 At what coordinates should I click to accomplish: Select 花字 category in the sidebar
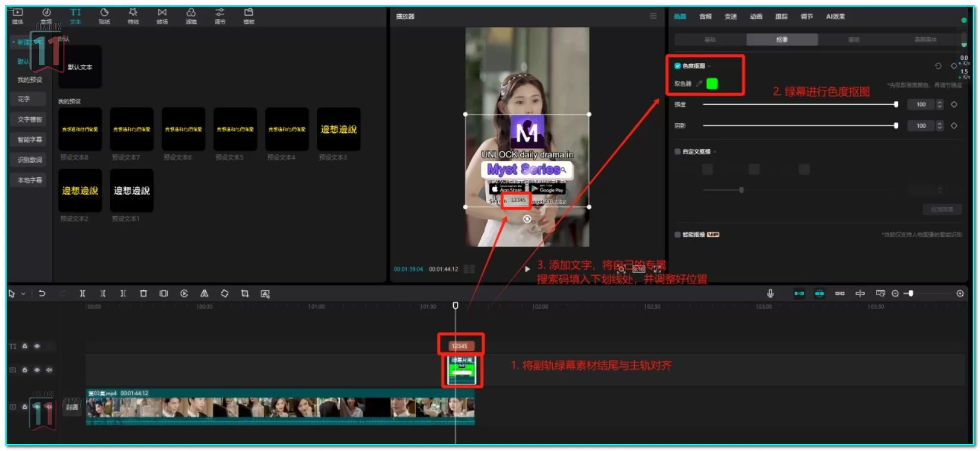(x=28, y=99)
